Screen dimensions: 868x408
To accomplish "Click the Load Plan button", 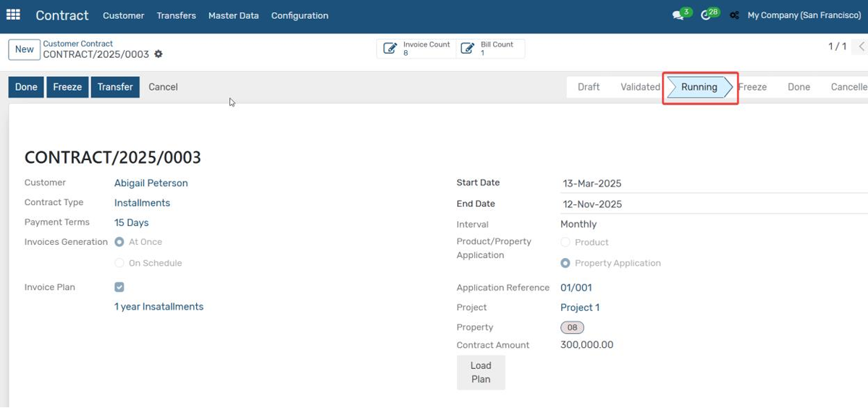I will [x=481, y=372].
